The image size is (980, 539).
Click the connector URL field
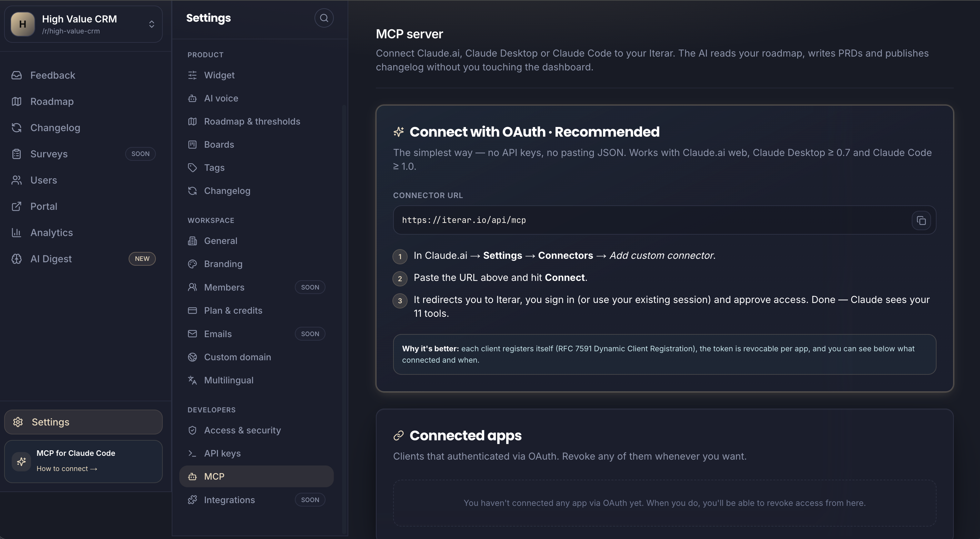pos(664,220)
